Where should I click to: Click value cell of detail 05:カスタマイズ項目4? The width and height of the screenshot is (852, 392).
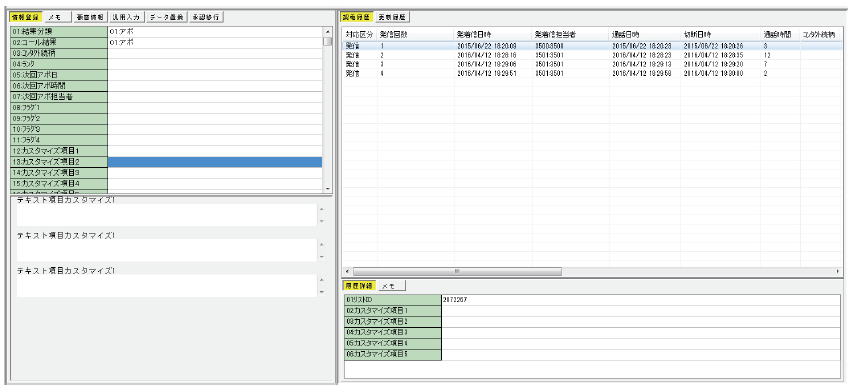coord(641,344)
